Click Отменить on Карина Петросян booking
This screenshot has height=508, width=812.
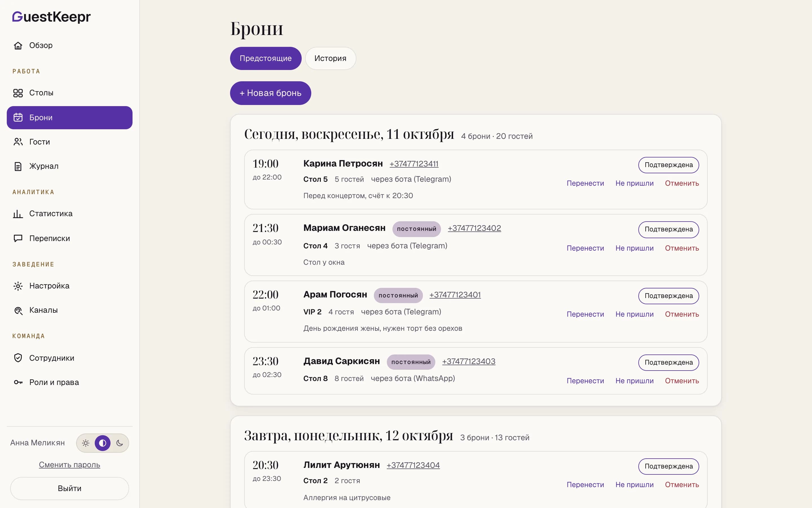(x=682, y=183)
